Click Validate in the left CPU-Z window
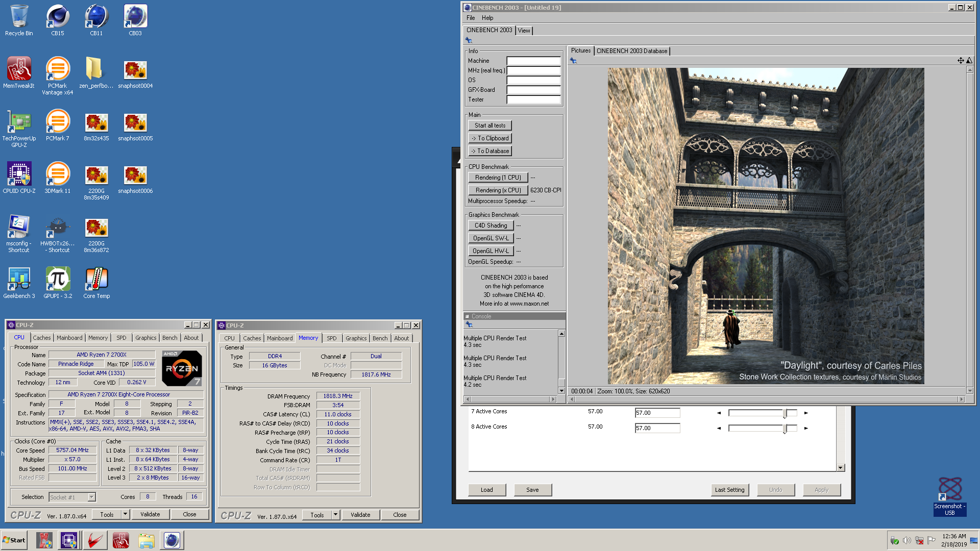Image resolution: width=980 pixels, height=551 pixels. [150, 514]
